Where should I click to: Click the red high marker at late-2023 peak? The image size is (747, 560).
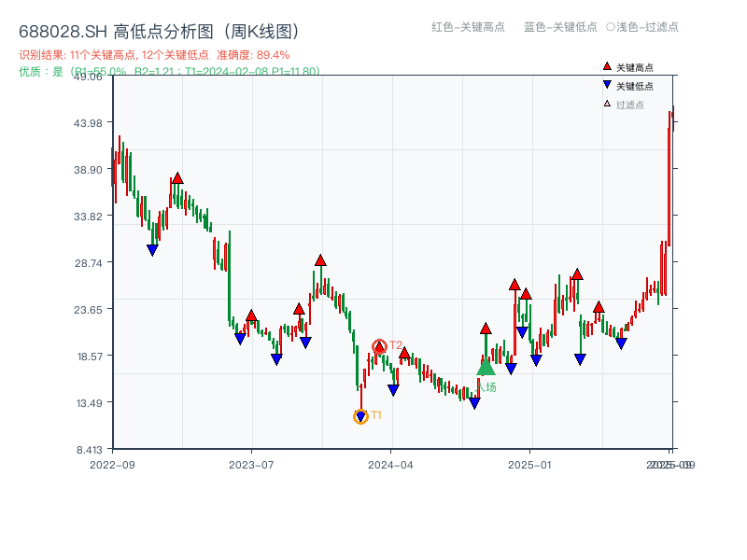tap(320, 260)
